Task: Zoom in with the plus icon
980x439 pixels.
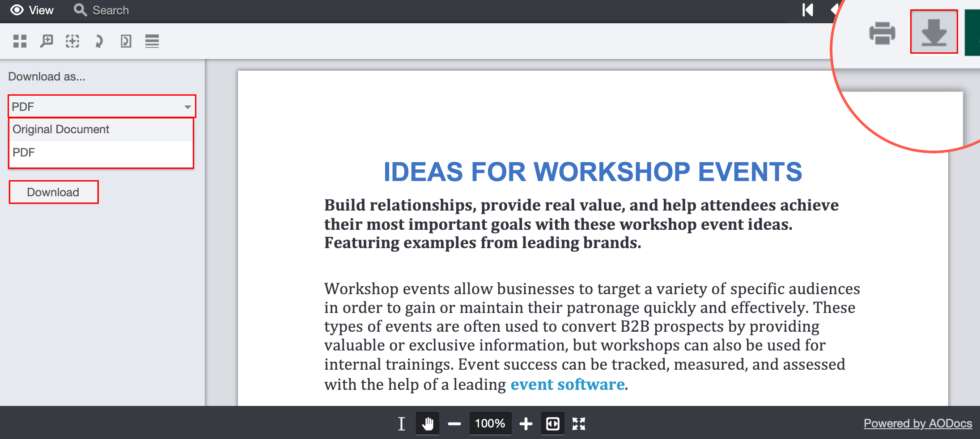Action: point(526,423)
